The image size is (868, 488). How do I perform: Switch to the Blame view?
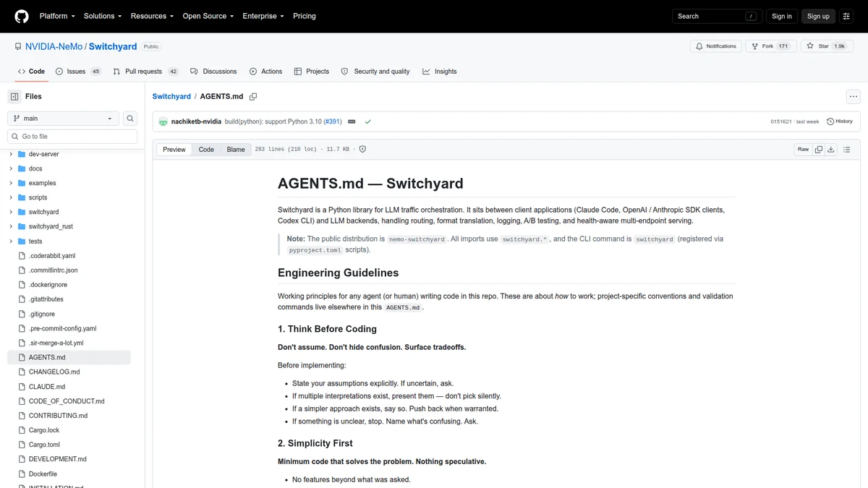pyautogui.click(x=236, y=150)
